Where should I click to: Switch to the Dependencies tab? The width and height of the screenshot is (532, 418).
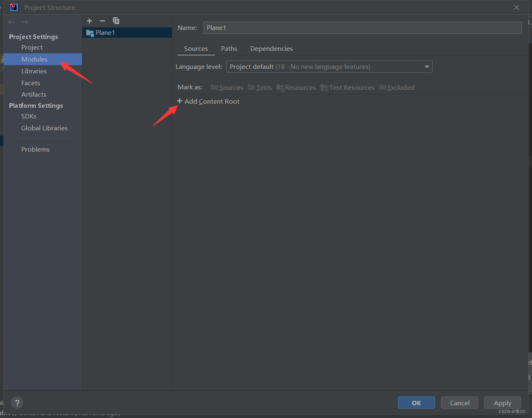(272, 49)
